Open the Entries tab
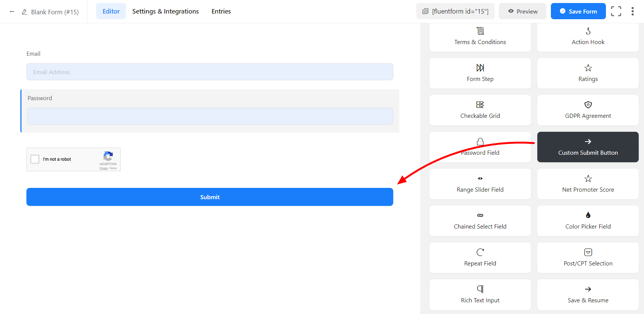The image size is (644, 314). point(221,11)
